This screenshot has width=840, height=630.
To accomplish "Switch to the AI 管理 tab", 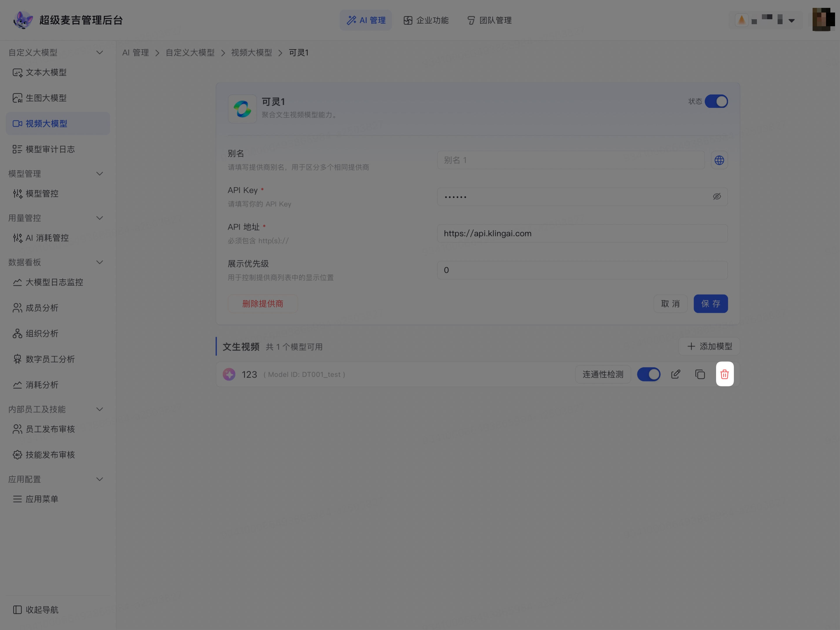I will point(366,20).
